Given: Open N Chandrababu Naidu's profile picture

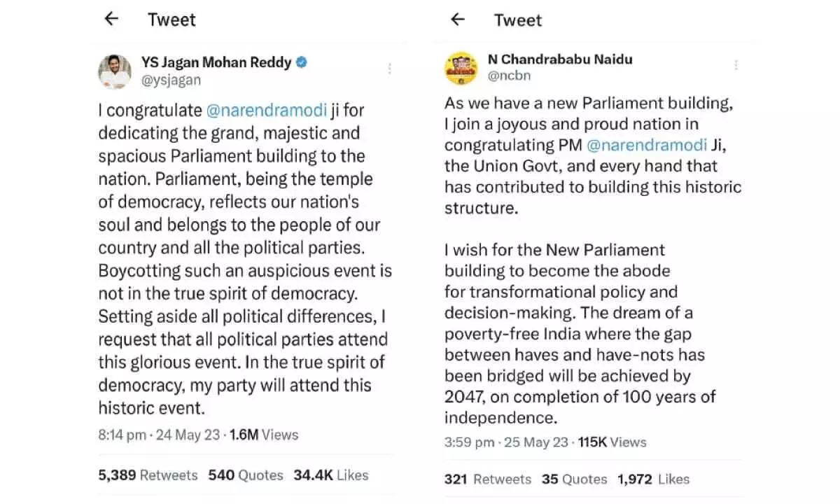Looking at the screenshot, I should tap(462, 68).
